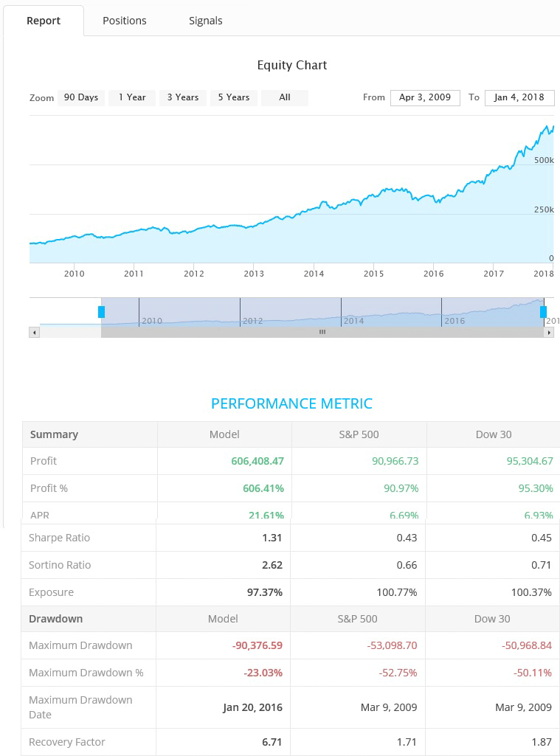
Task: Open the Signals tab
Action: (206, 21)
